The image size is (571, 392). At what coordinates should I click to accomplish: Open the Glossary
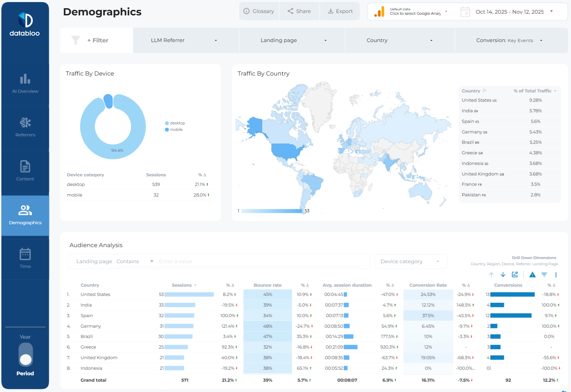coord(259,11)
